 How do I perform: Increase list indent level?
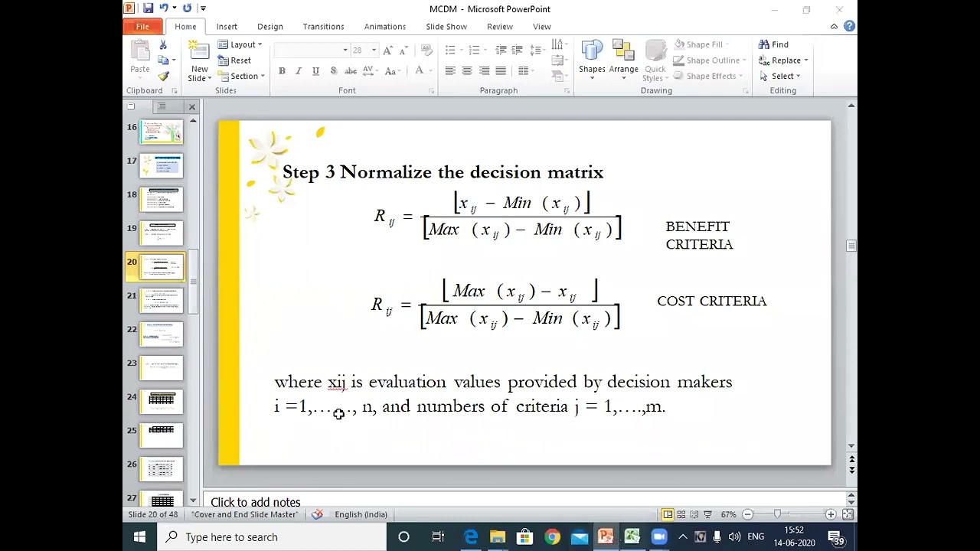[518, 51]
